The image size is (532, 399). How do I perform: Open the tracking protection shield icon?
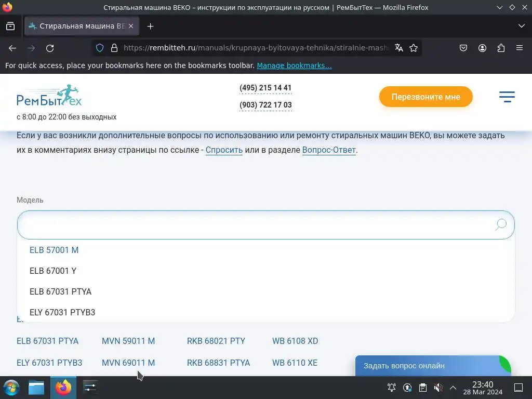tap(100, 48)
